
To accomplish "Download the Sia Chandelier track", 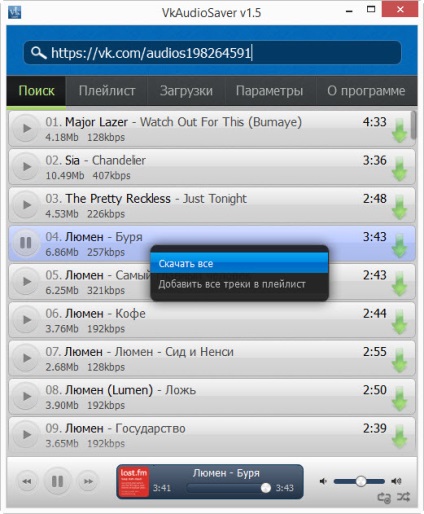I will [399, 169].
